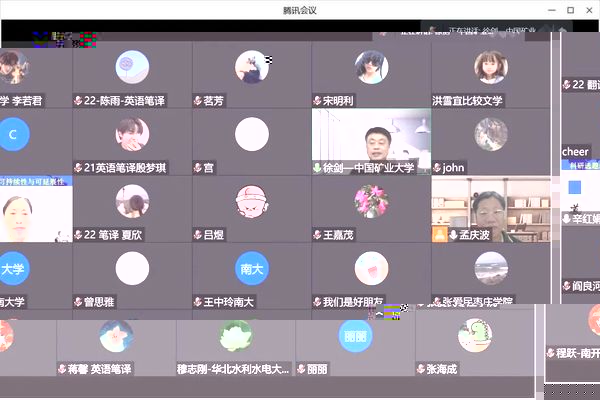Click the green active mic icon of 徐剑—中国矿业大学
Screen dimensions: 600x400
[317, 168]
